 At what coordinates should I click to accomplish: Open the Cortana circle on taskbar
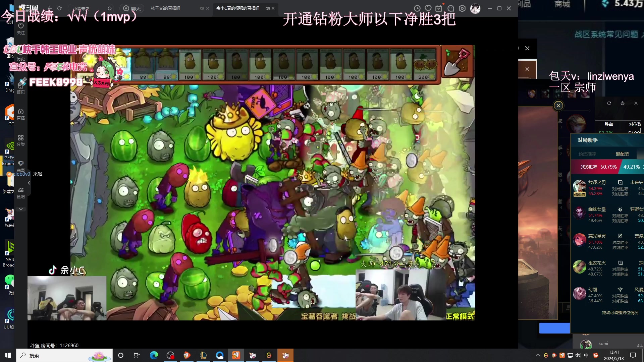click(x=121, y=355)
